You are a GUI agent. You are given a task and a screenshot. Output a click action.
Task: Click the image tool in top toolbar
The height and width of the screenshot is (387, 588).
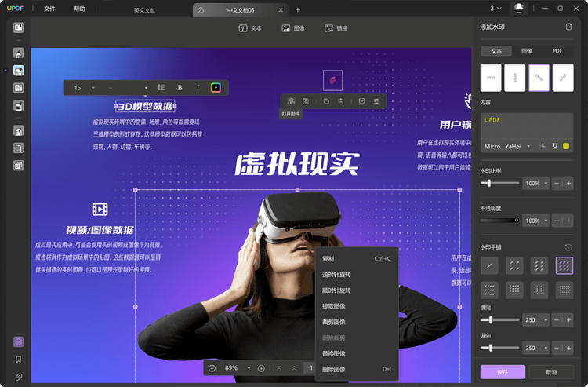(293, 28)
